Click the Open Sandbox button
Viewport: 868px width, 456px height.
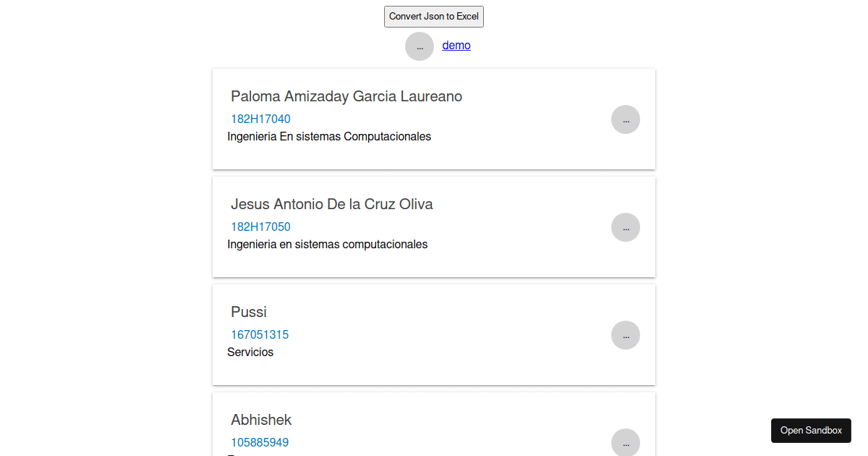(x=811, y=431)
